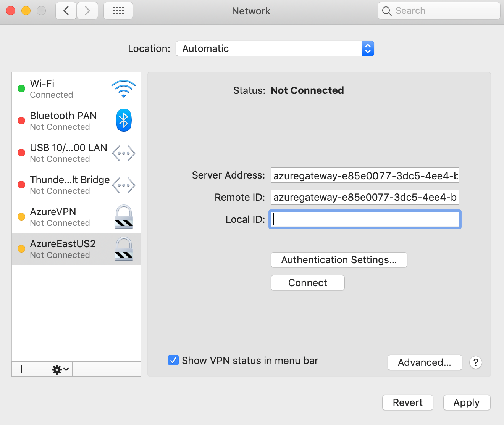This screenshot has height=425, width=504.
Task: Click the Location label
Action: coord(149,48)
